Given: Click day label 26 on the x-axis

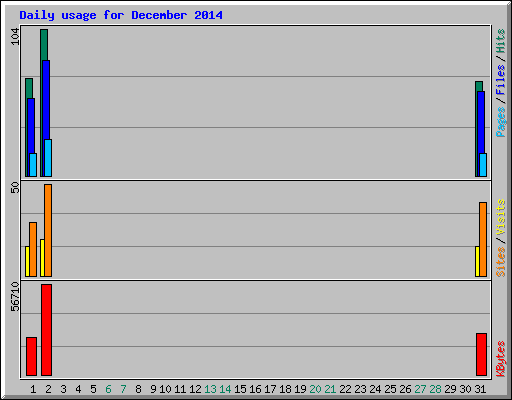Looking at the screenshot, I should click(x=405, y=389).
